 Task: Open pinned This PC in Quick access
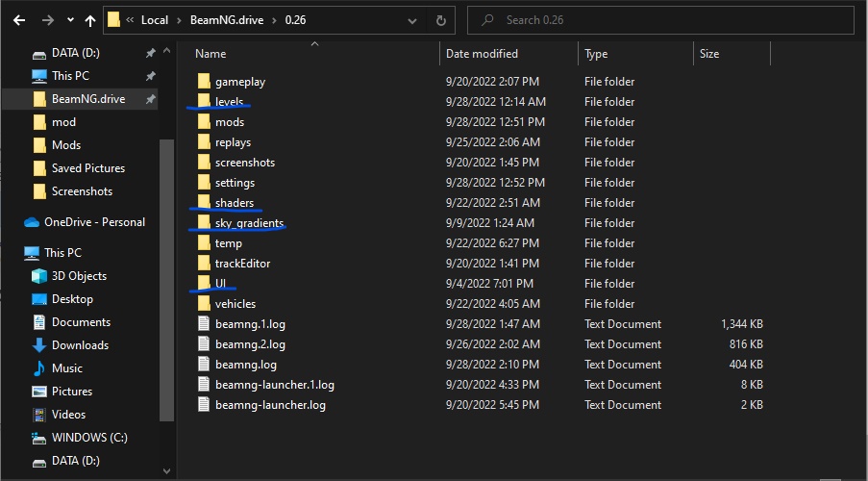tap(70, 76)
